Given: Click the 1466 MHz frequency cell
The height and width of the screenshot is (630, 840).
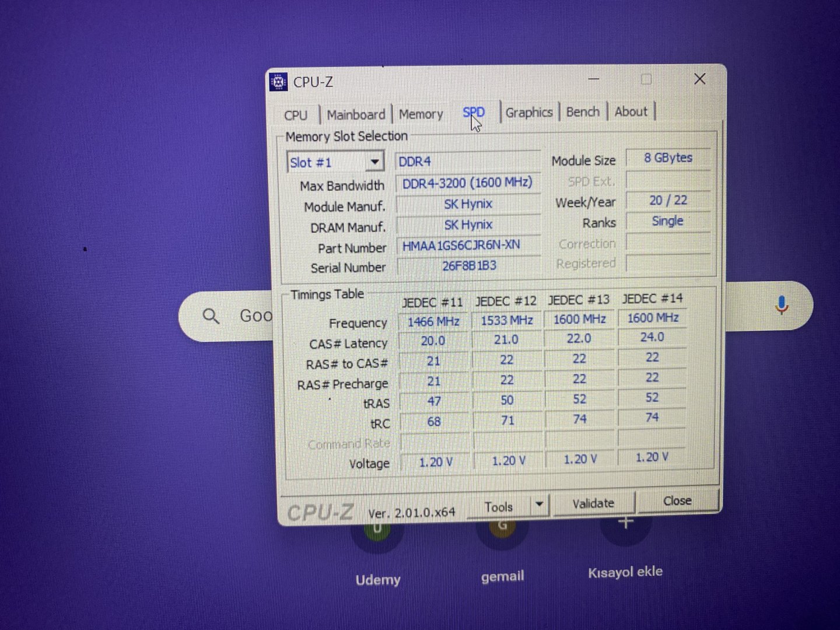Looking at the screenshot, I should (x=433, y=321).
